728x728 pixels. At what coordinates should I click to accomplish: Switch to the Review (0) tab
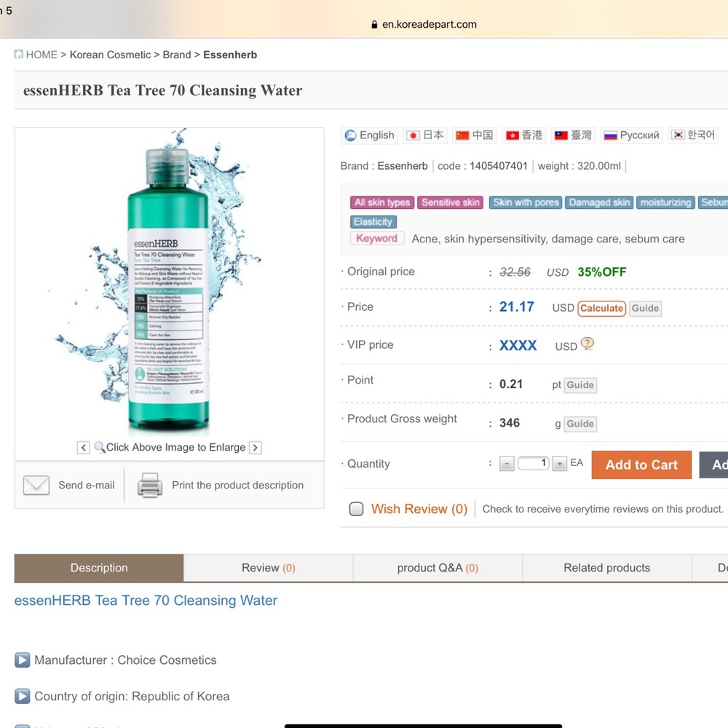[268, 568]
